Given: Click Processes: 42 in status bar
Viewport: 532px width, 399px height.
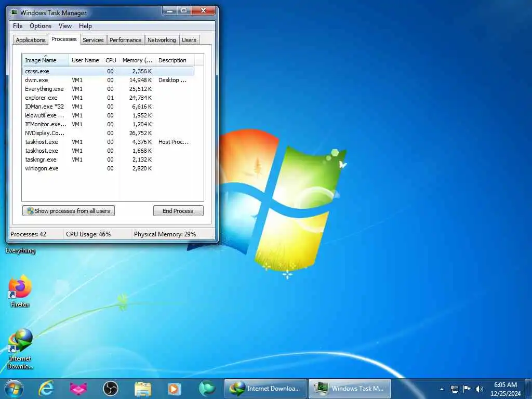Looking at the screenshot, I should (29, 234).
